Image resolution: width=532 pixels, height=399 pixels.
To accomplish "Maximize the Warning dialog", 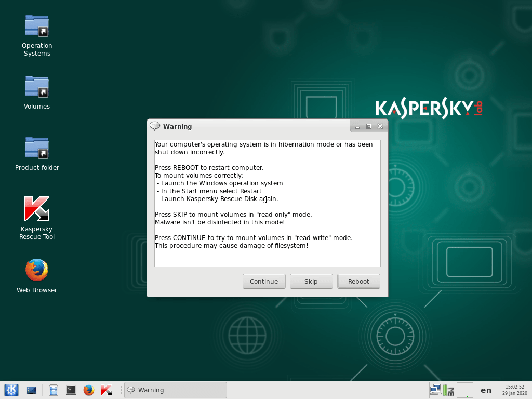I will click(x=369, y=126).
